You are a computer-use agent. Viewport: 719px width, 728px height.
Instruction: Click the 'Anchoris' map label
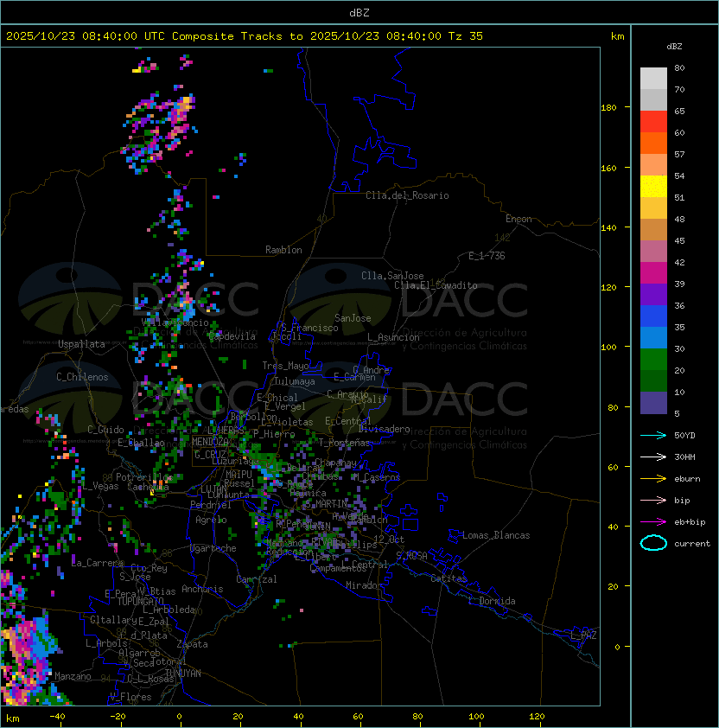click(x=202, y=589)
